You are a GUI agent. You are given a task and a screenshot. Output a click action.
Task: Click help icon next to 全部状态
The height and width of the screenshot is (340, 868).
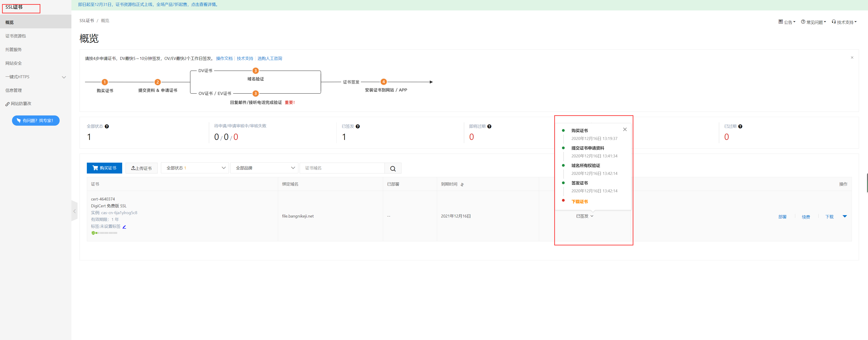coord(107,127)
